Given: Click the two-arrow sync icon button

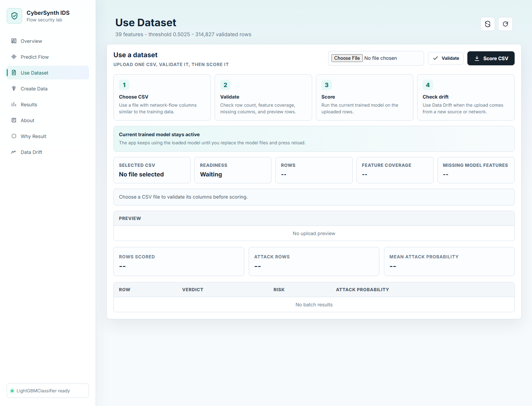Looking at the screenshot, I should click(x=488, y=24).
